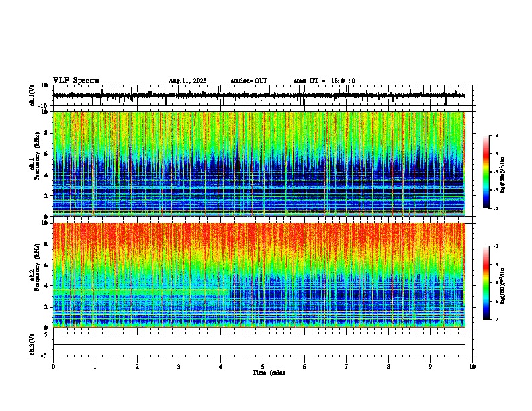Click time axis tick label "1"
The image size is (532, 411).
tap(95, 367)
